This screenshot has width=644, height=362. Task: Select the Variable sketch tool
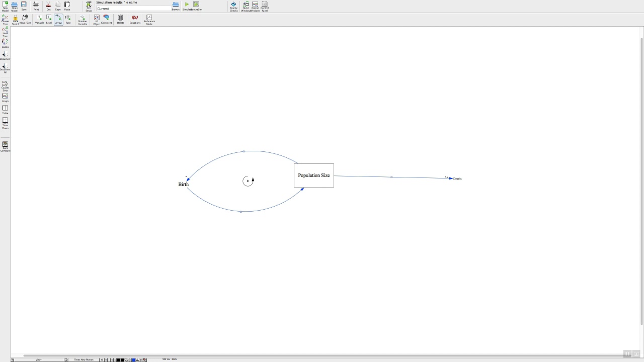(x=39, y=20)
